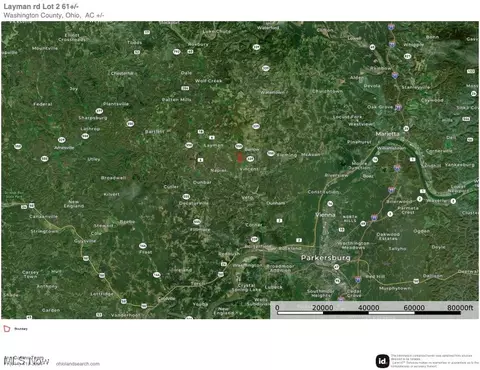This screenshot has width=480, height=370.
Task: Click the pink Boundary legend icon
Action: 7,329
